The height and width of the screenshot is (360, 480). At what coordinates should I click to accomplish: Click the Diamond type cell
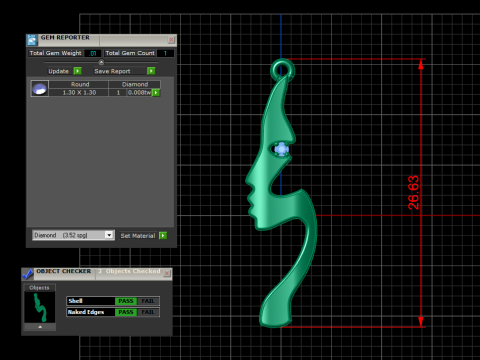pos(135,84)
